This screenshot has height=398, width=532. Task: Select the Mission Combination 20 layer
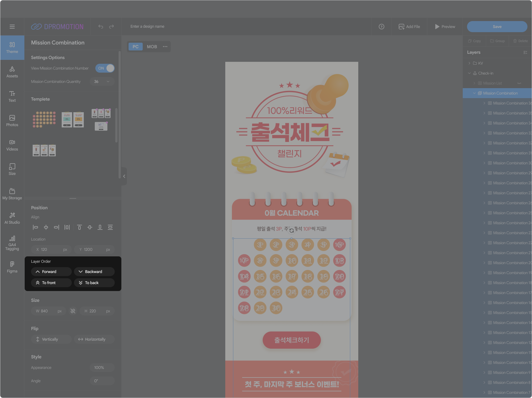[x=497, y=263]
